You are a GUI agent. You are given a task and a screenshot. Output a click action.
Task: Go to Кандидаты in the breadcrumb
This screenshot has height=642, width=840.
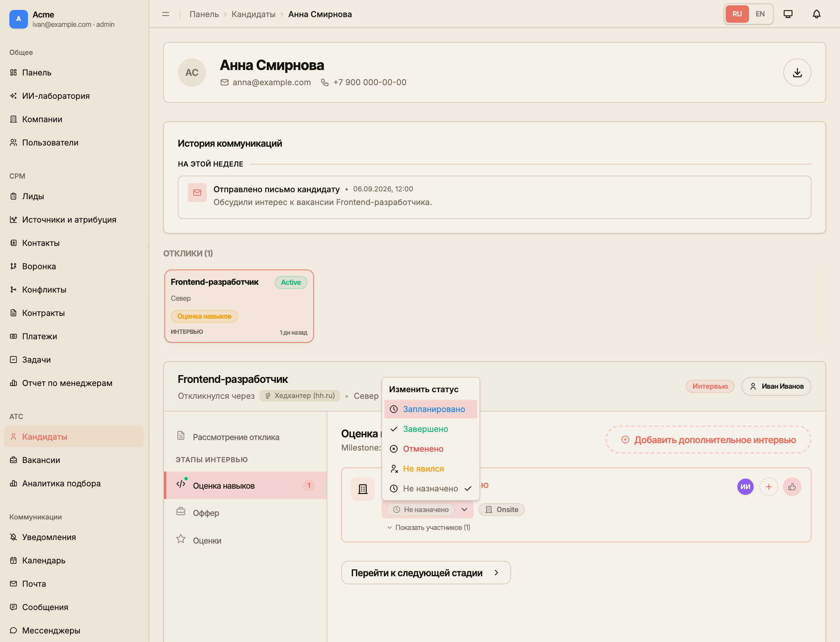pyautogui.click(x=254, y=14)
